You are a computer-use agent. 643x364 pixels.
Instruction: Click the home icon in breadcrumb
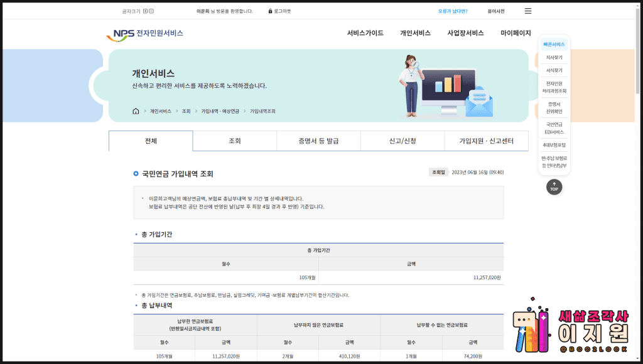[x=136, y=111]
